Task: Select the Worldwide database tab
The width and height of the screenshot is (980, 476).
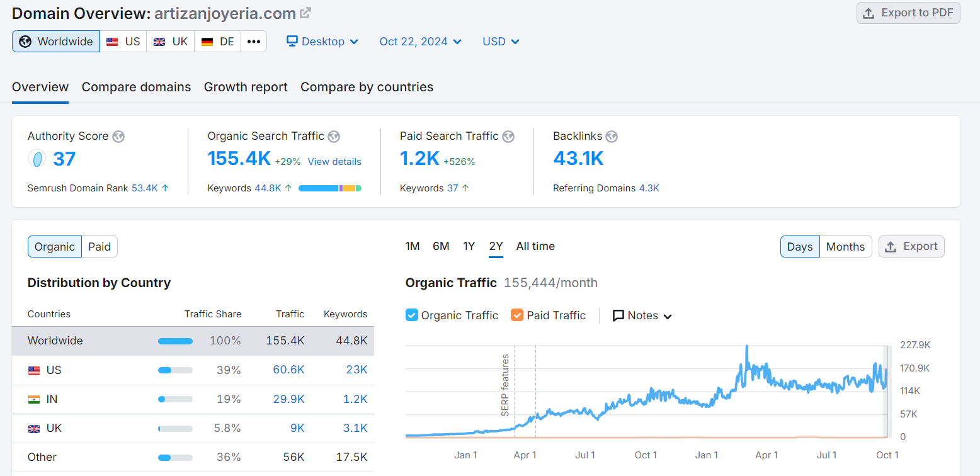Action: (56, 42)
